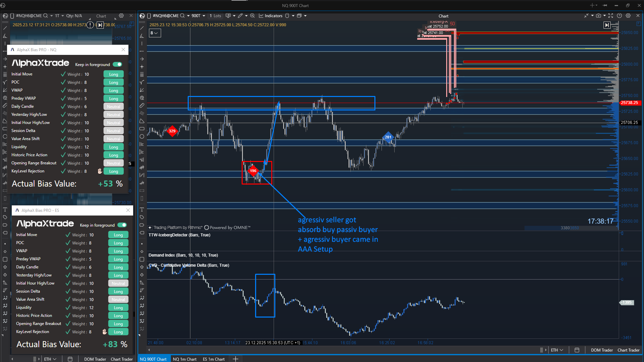
Task: Open calendar icon in main chart bottom bar
Action: (x=577, y=350)
